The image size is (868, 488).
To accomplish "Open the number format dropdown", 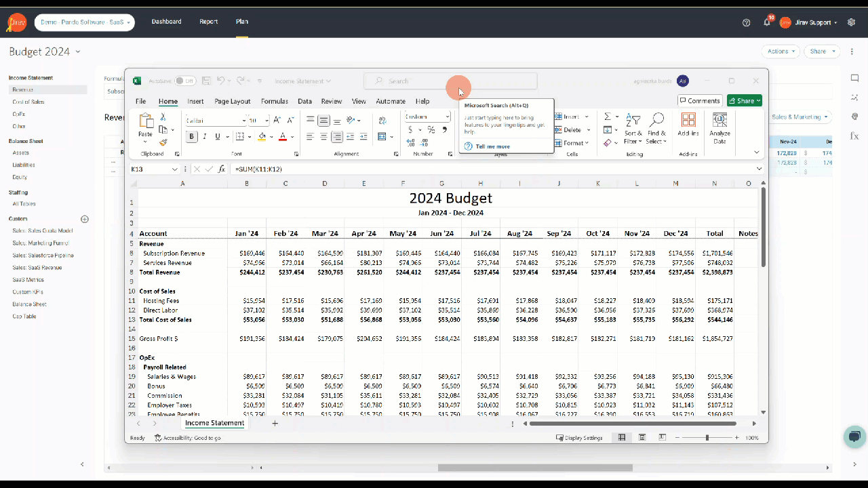I will (x=447, y=117).
